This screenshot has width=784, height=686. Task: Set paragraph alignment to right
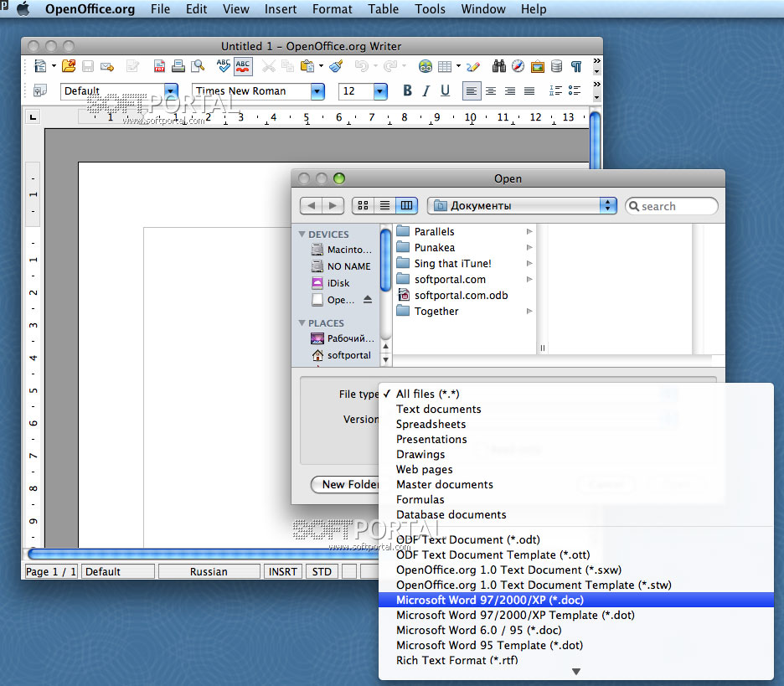tap(510, 90)
